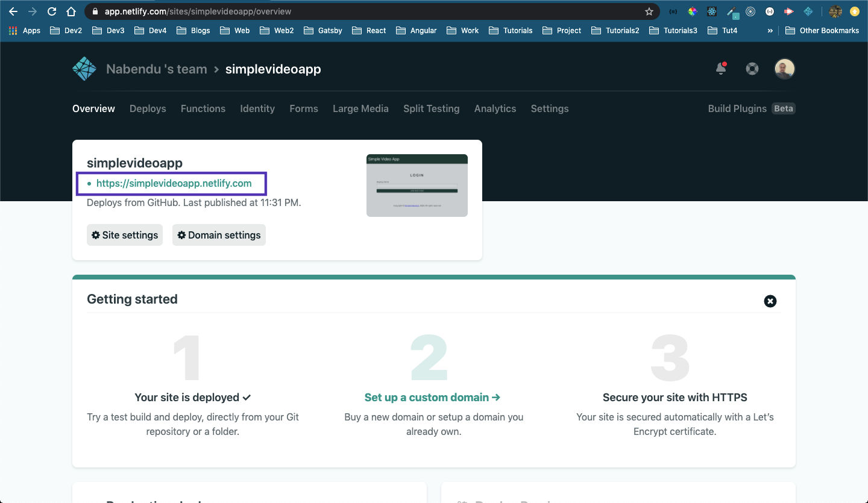
Task: Click the browser home icon
Action: pyautogui.click(x=71, y=11)
